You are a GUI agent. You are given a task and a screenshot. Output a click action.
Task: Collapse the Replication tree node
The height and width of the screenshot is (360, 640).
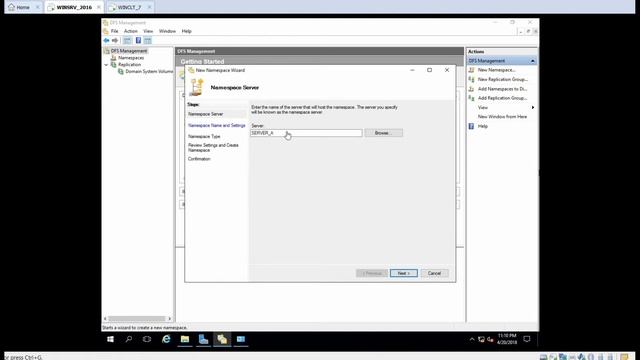pos(106,64)
